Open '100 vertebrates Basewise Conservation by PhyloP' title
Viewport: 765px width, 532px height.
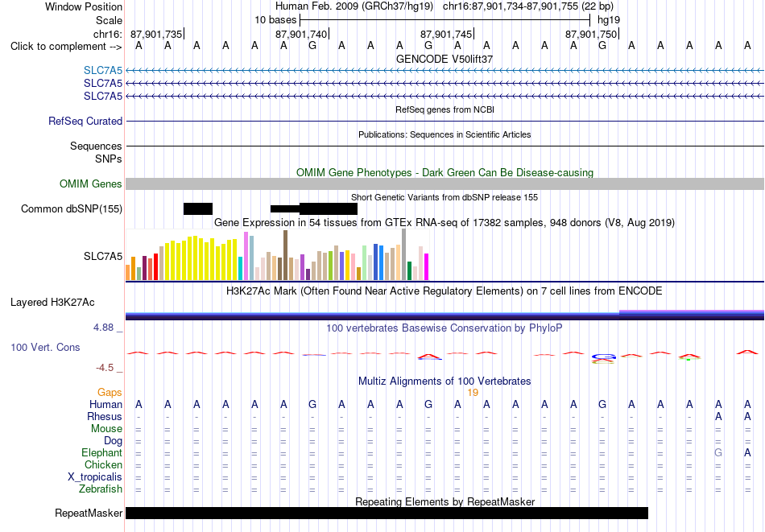pyautogui.click(x=445, y=328)
